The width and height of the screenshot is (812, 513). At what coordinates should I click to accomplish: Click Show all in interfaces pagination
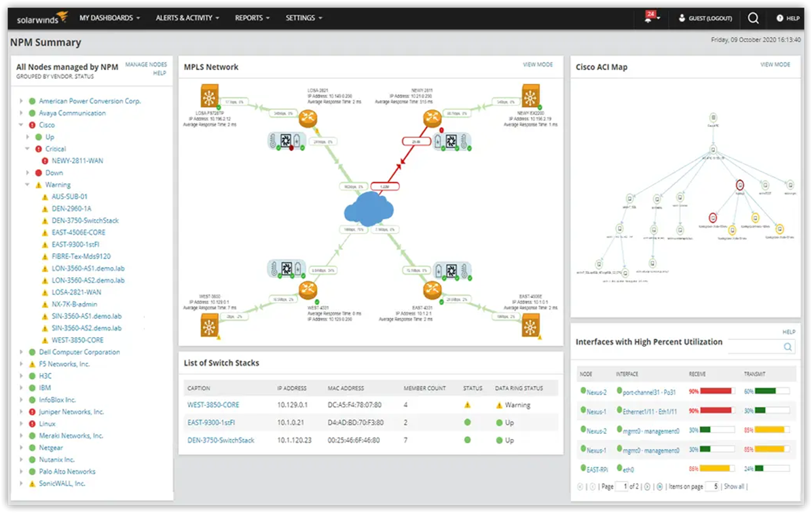click(x=733, y=487)
